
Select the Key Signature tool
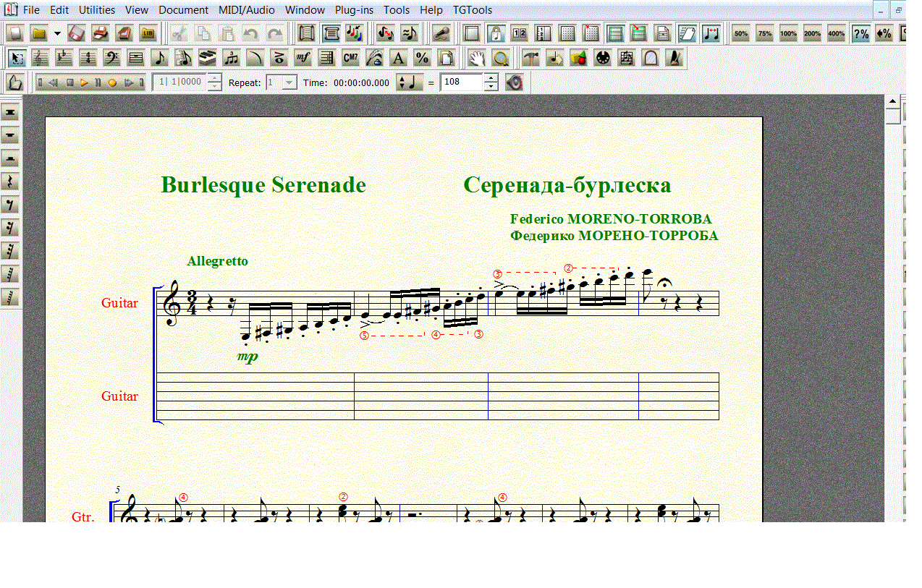pyautogui.click(x=64, y=59)
